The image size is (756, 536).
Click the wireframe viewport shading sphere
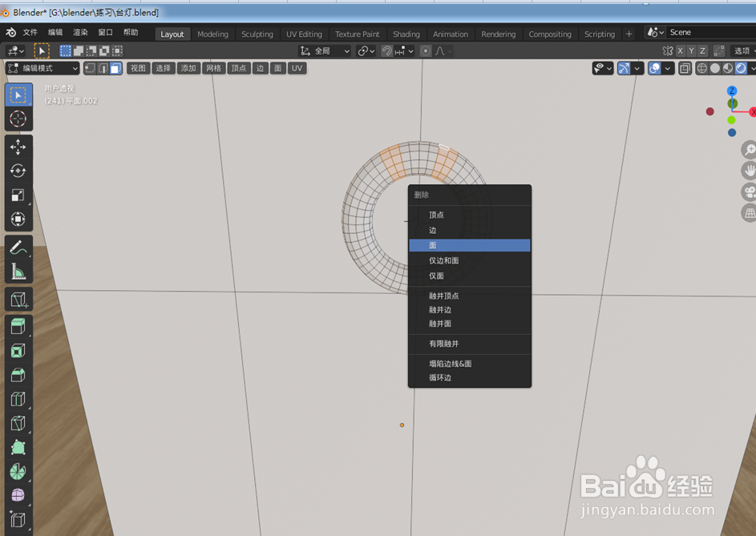pyautogui.click(x=701, y=68)
